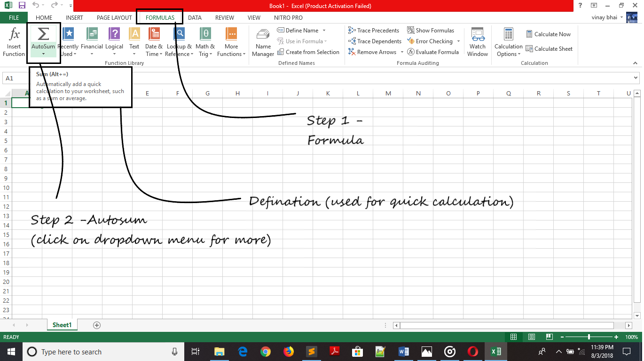Open the Date & Time functions icon
Screen dimensions: 644x361
(x=154, y=35)
